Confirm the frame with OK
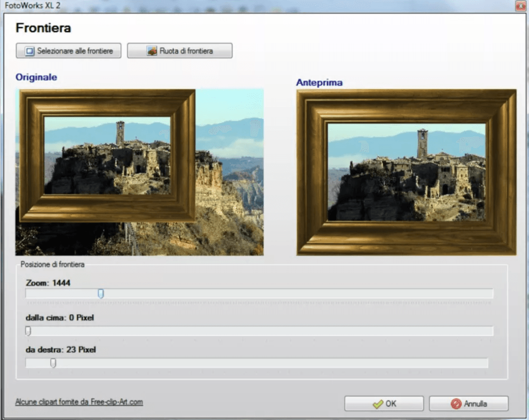Screen dimensions: 529x420 pyautogui.click(x=383, y=403)
